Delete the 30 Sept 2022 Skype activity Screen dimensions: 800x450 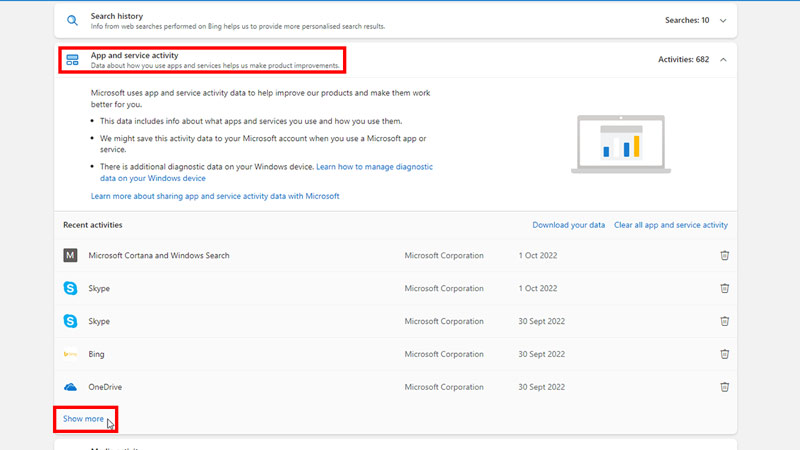pyautogui.click(x=724, y=321)
